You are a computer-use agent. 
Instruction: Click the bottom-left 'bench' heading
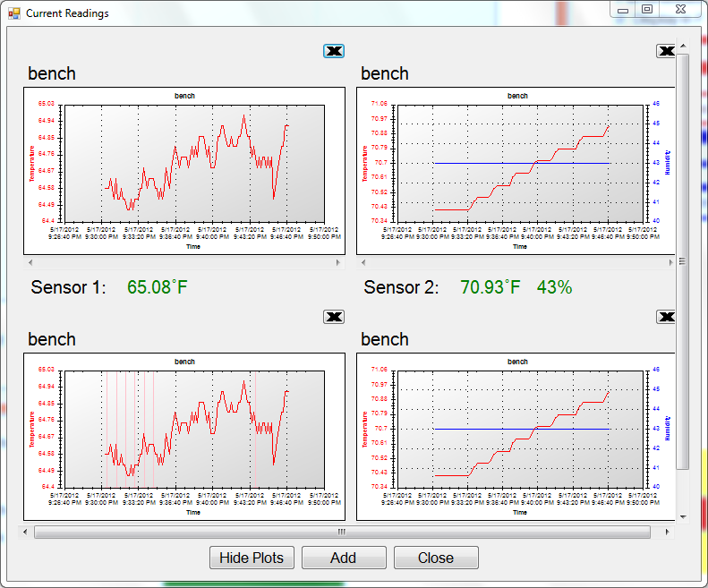coord(52,339)
